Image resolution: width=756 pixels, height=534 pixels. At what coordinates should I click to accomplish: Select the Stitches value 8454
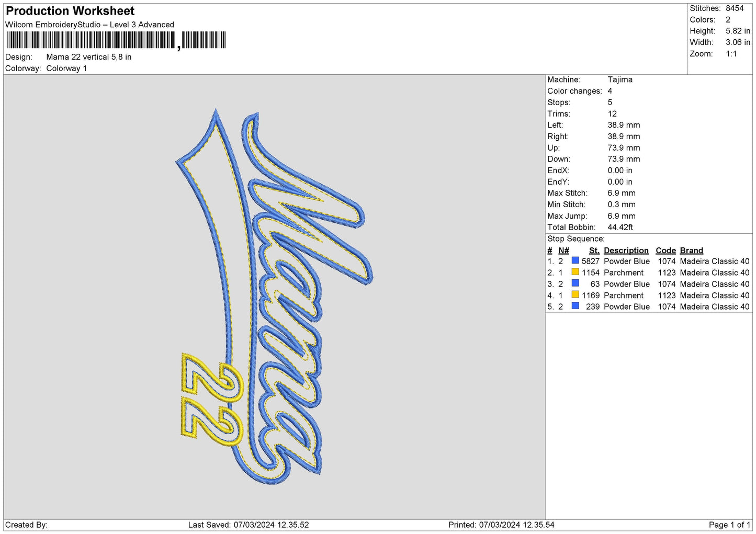click(735, 8)
